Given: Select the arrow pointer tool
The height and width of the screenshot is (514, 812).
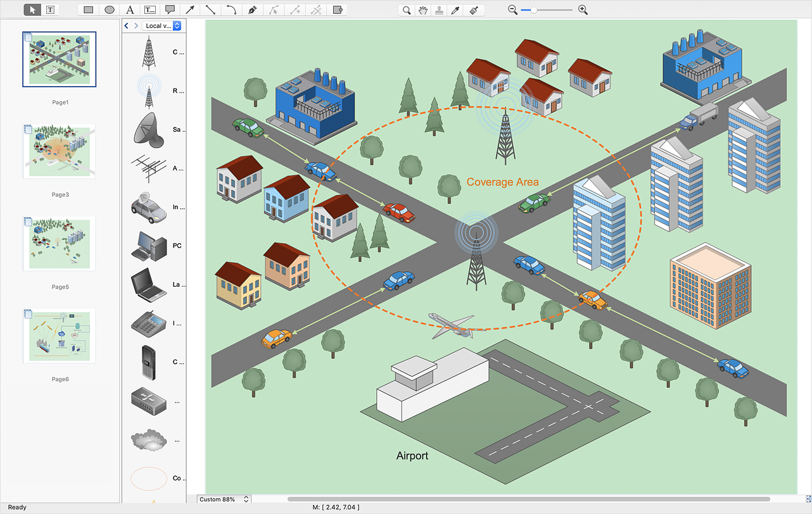Looking at the screenshot, I should tap(33, 10).
